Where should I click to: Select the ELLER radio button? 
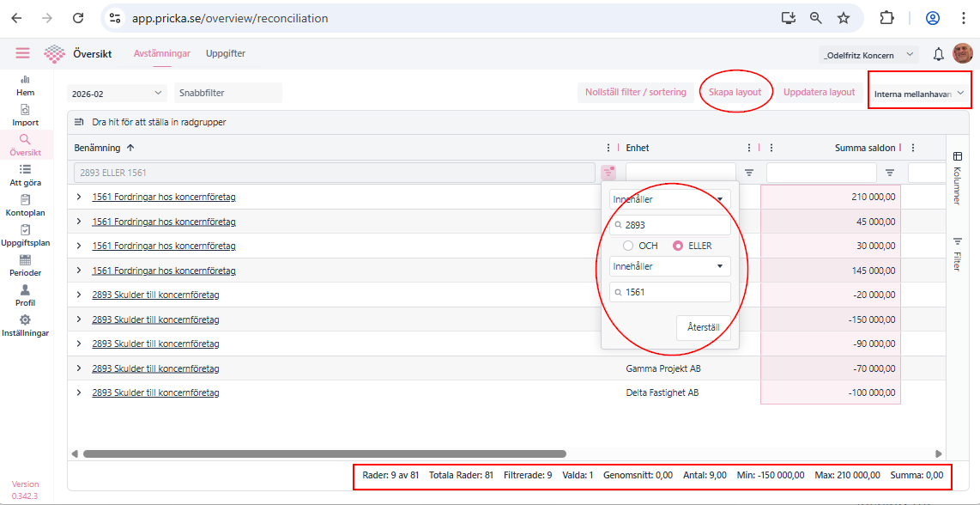678,246
